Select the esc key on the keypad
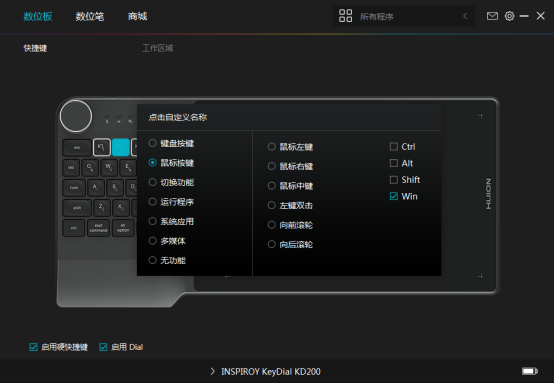The image size is (554, 383). click(x=77, y=148)
